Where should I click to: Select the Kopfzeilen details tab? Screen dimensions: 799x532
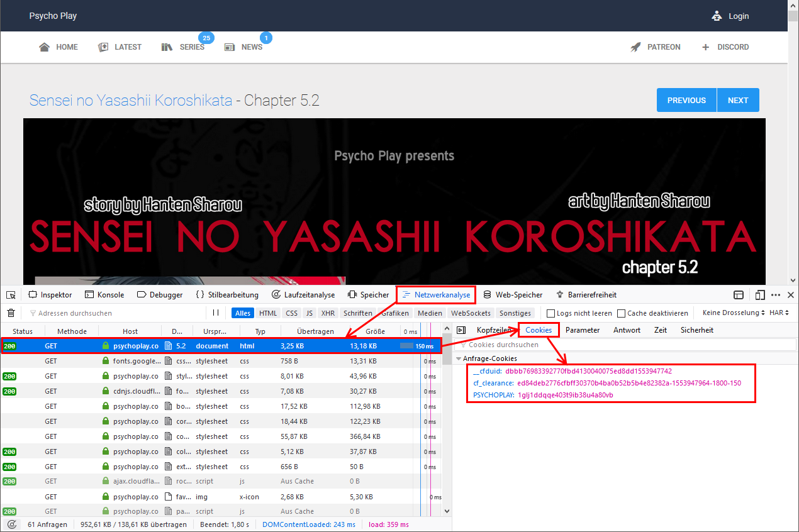494,330
